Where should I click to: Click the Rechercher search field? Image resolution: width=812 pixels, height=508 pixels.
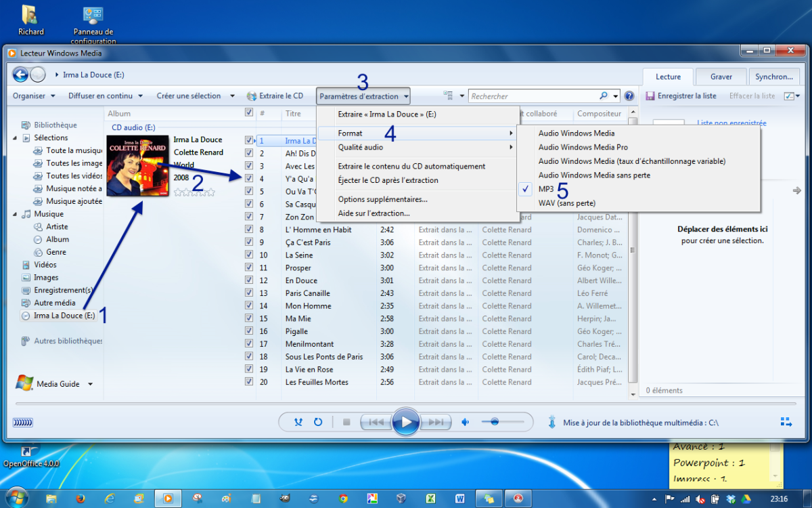click(x=533, y=96)
